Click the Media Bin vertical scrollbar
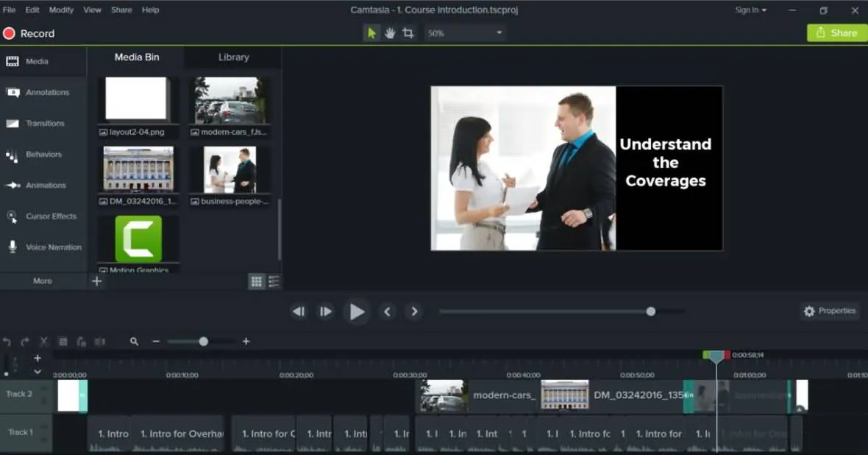Screen dimensions: 868x455 (279, 228)
